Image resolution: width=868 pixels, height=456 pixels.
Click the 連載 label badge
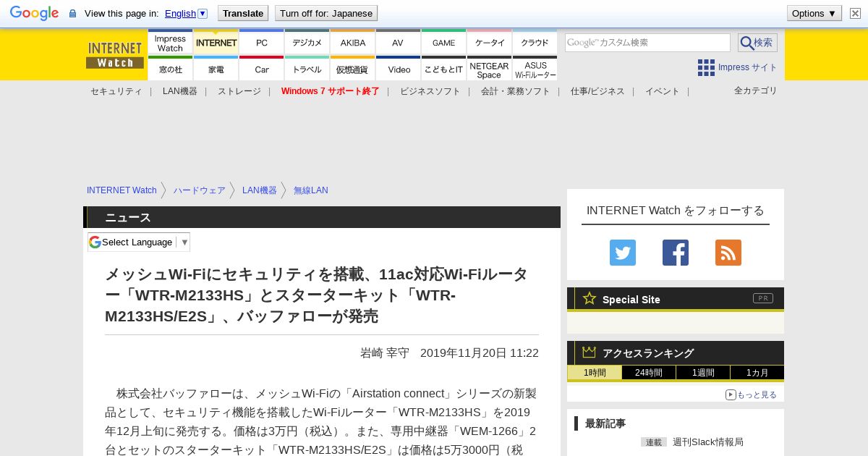tap(654, 442)
